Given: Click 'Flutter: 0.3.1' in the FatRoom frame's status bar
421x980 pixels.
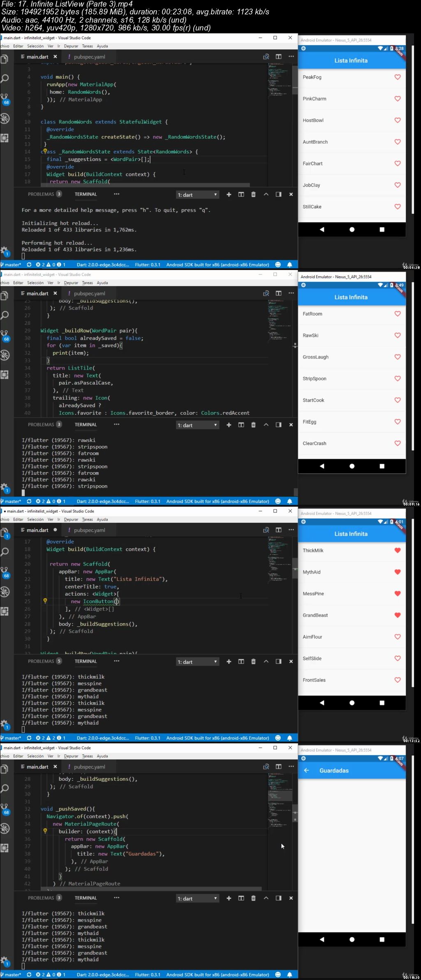Looking at the screenshot, I should (148, 501).
